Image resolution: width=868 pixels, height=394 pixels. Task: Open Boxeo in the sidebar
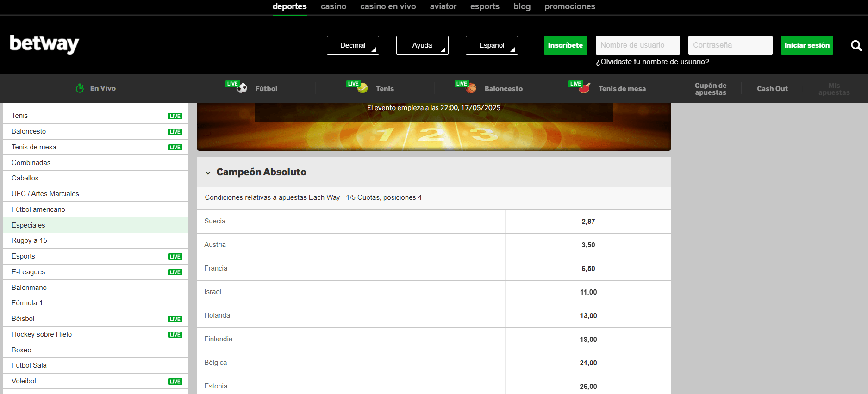95,350
